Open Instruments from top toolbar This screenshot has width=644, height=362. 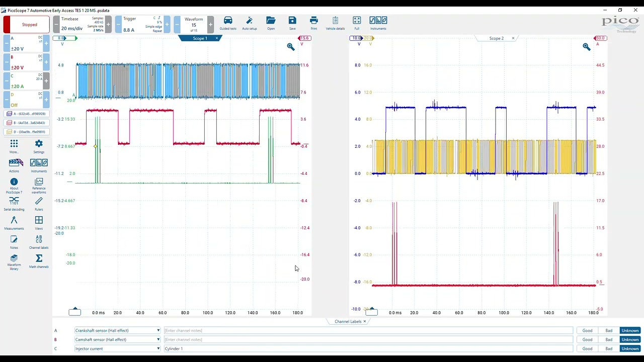[378, 23]
